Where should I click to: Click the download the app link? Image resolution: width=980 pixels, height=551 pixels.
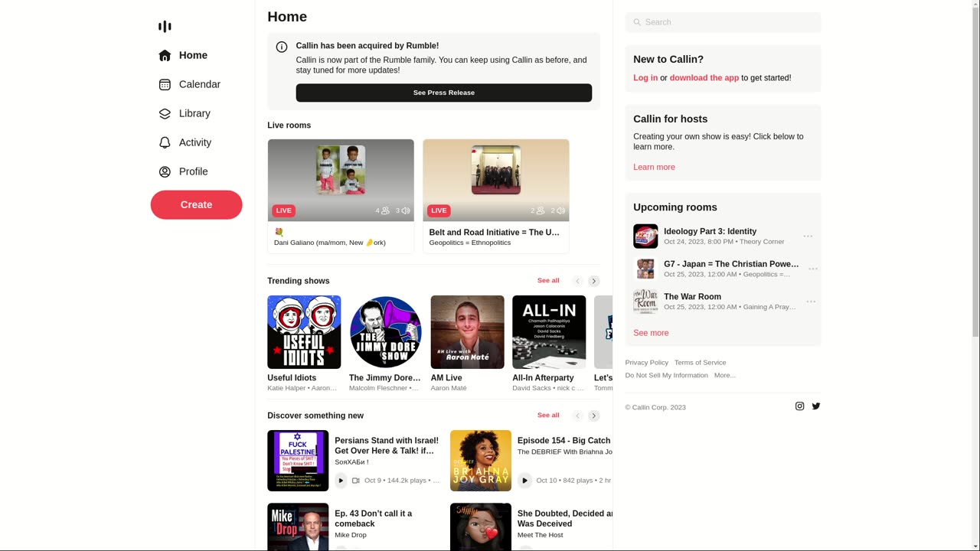704,78
